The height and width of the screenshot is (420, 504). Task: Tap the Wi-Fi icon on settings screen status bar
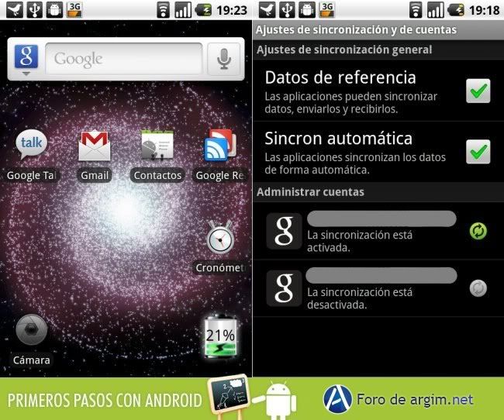(416, 9)
